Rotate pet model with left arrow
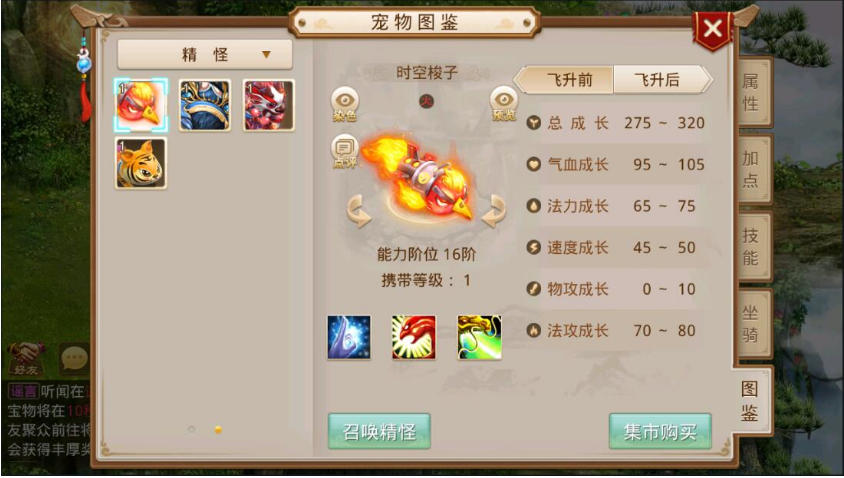This screenshot has height=478, width=844. pyautogui.click(x=358, y=211)
